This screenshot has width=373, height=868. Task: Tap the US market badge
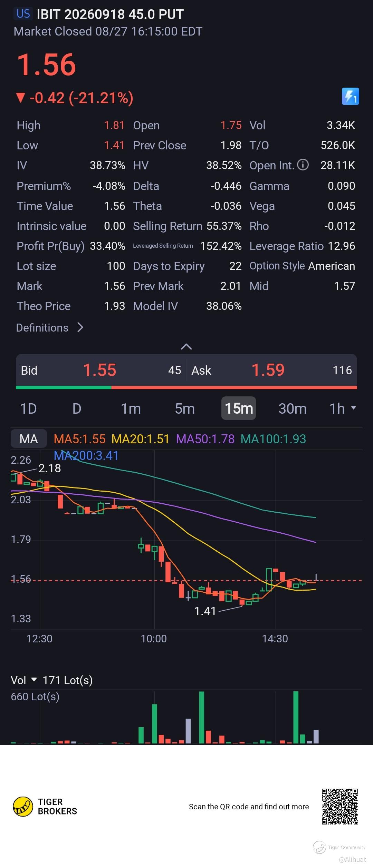pos(23,14)
